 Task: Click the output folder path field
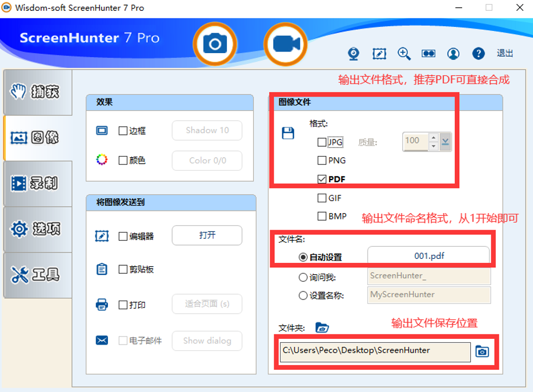pyautogui.click(x=375, y=352)
